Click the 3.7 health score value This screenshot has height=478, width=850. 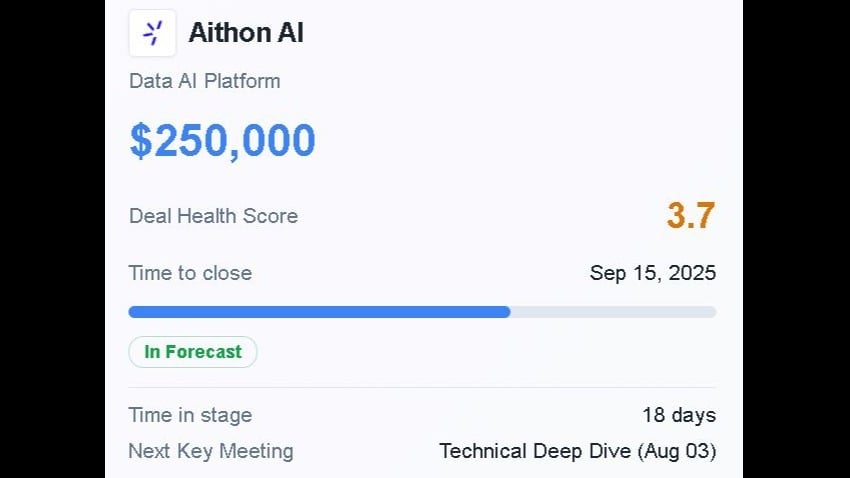point(691,215)
